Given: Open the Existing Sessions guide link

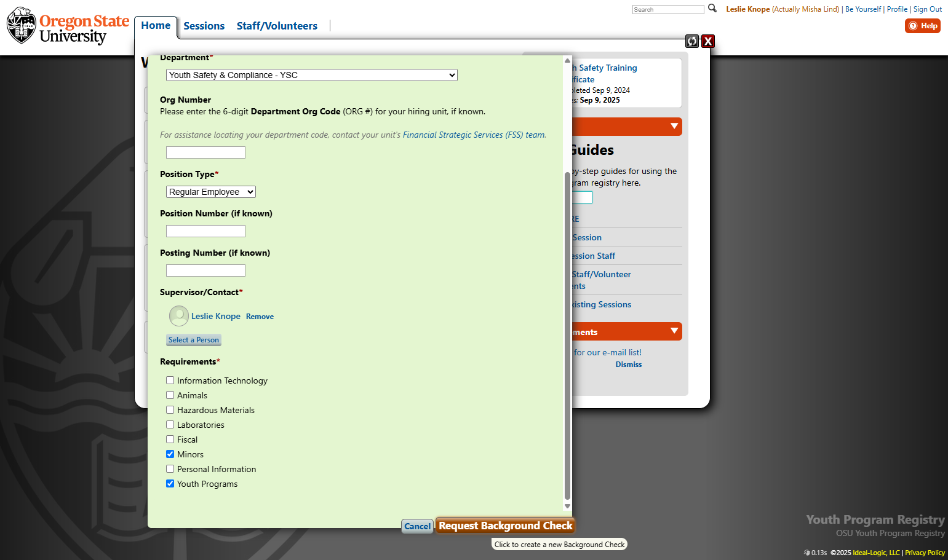Looking at the screenshot, I should coord(601,304).
